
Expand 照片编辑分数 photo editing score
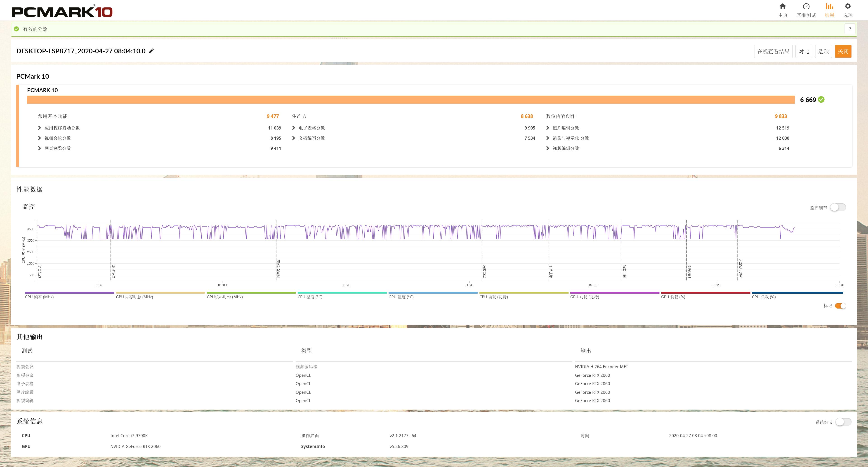pyautogui.click(x=547, y=128)
